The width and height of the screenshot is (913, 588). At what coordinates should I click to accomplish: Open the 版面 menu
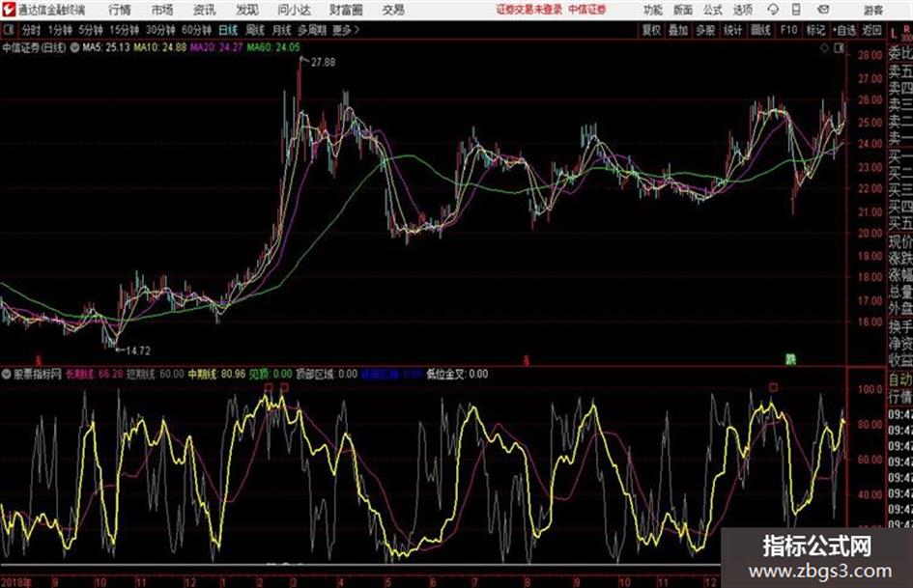click(x=683, y=10)
